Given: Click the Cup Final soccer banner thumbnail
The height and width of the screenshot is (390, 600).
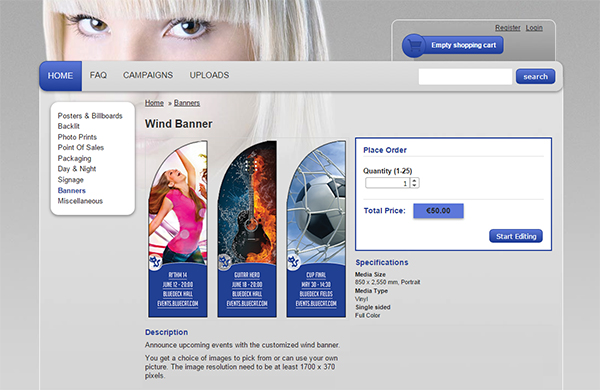Looking at the screenshot, I should 316,229.
